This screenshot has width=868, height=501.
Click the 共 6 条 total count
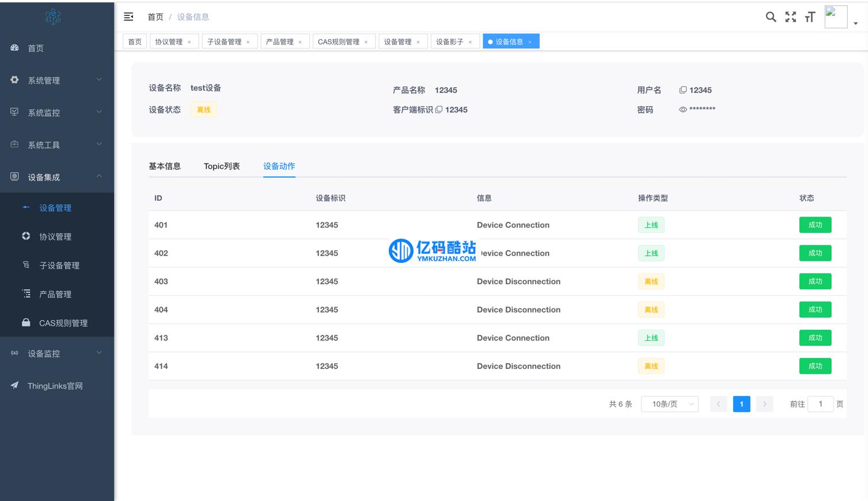[621, 404]
